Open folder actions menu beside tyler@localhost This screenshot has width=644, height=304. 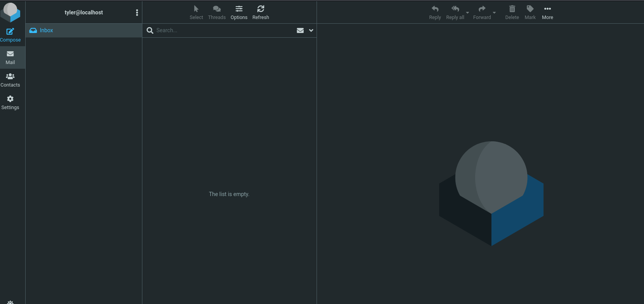[137, 12]
